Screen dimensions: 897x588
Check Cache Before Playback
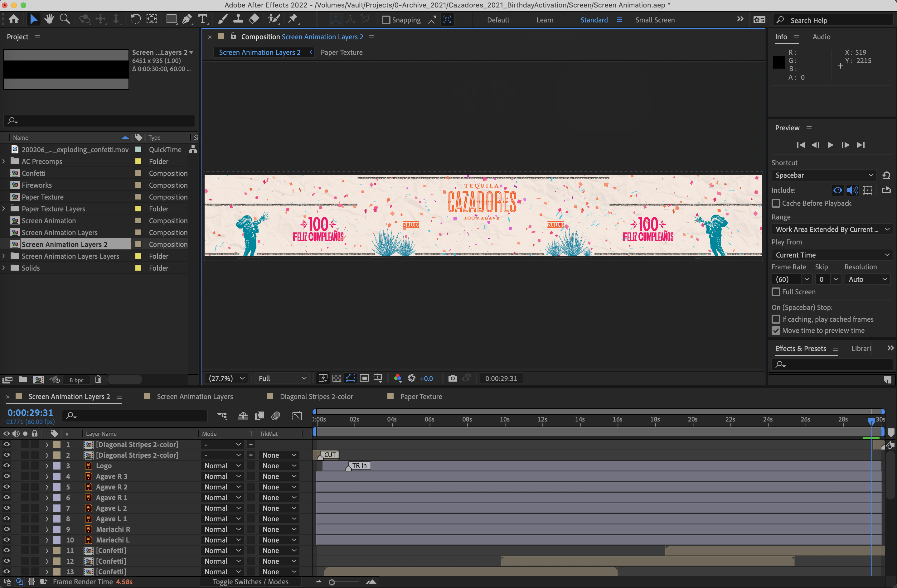[776, 203]
